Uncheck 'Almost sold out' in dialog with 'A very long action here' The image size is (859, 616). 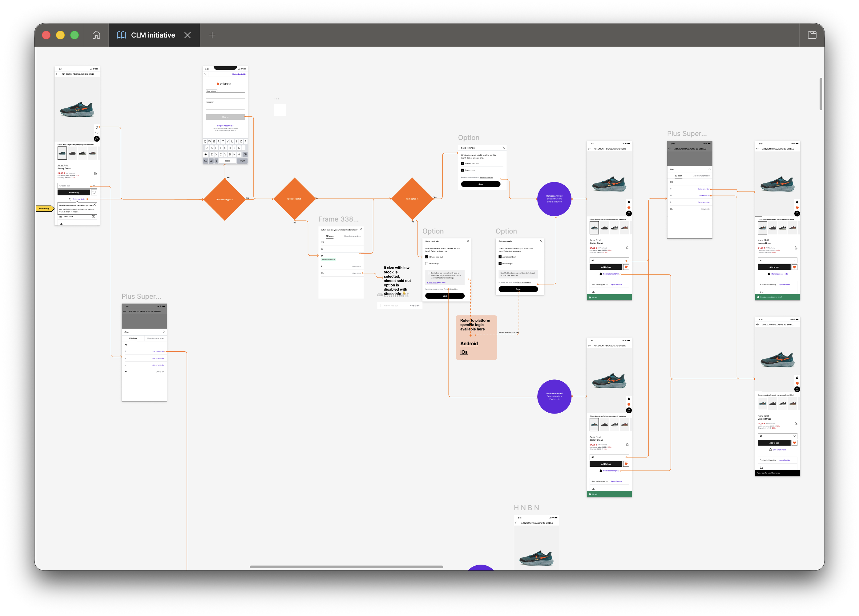point(427,257)
